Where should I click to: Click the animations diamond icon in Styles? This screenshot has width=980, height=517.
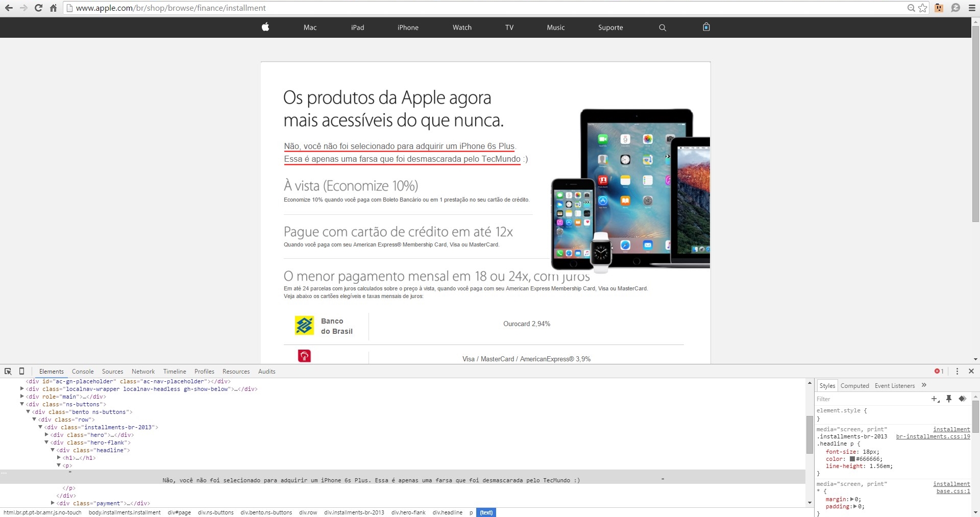coord(962,399)
